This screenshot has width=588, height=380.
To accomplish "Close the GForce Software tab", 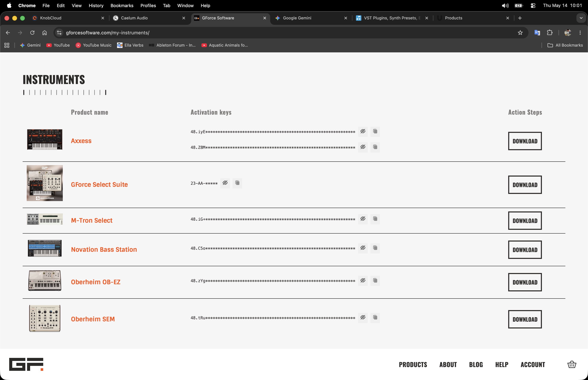I will pyautogui.click(x=265, y=18).
